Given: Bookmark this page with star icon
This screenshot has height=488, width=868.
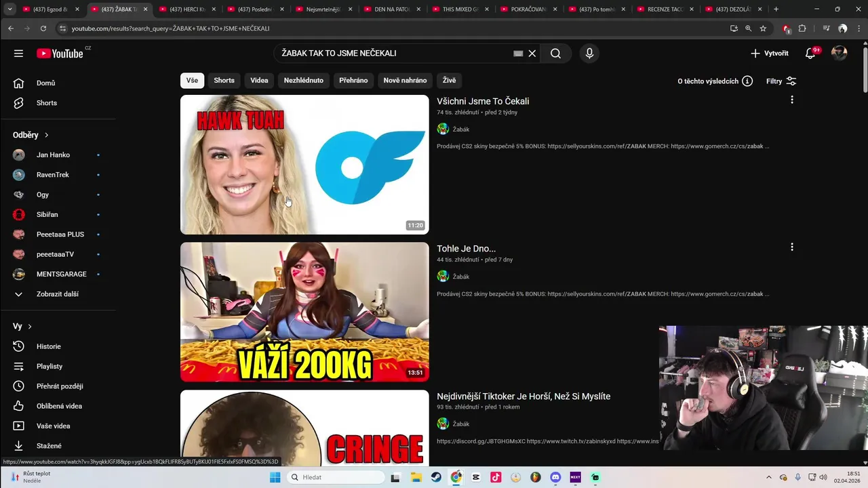Looking at the screenshot, I should tap(763, 28).
